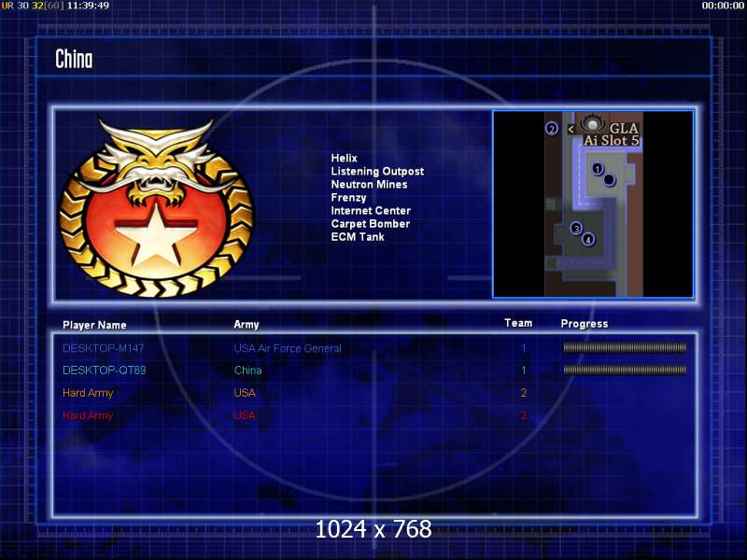Viewport: 747px width, 560px height.
Task: Select player DESKTOP-QT69 row
Action: 374,370
